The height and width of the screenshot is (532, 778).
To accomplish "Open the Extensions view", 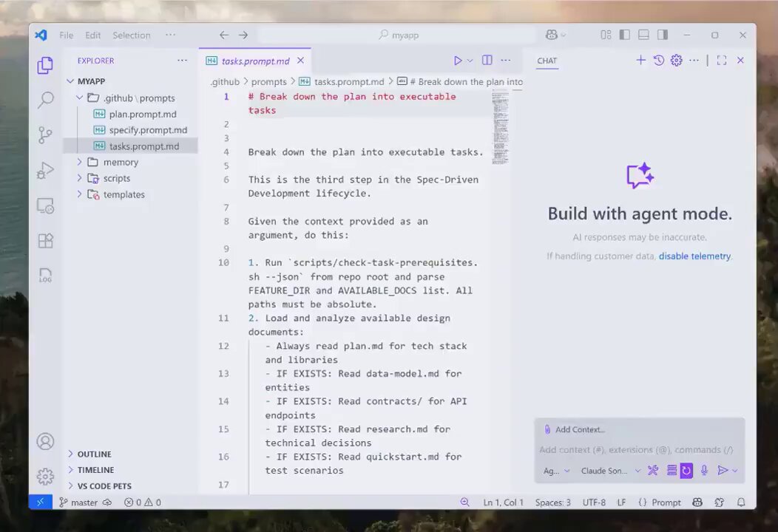I will (45, 240).
